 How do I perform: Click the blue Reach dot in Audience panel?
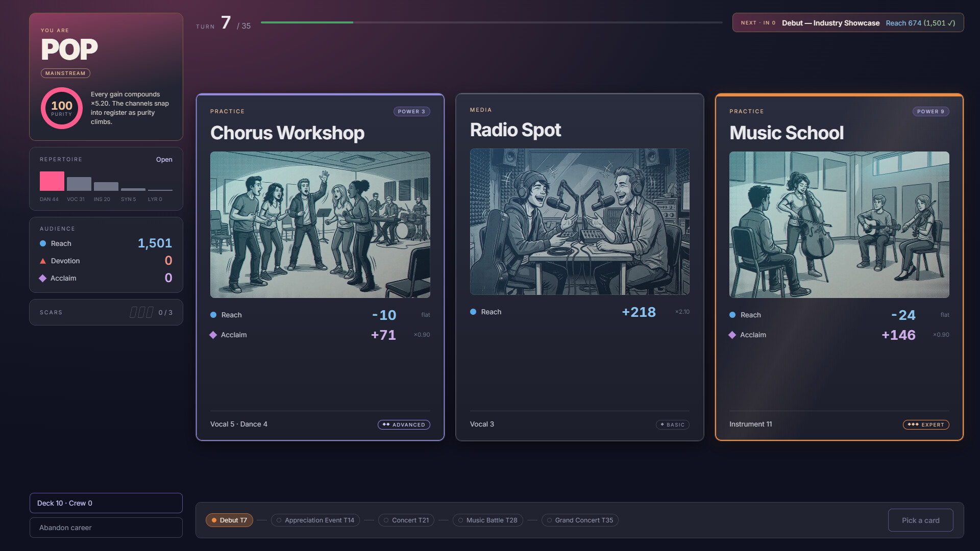tap(43, 244)
